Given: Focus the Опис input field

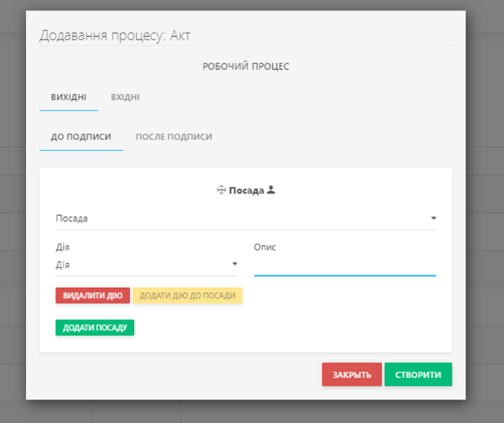Looking at the screenshot, I should (x=344, y=266).
